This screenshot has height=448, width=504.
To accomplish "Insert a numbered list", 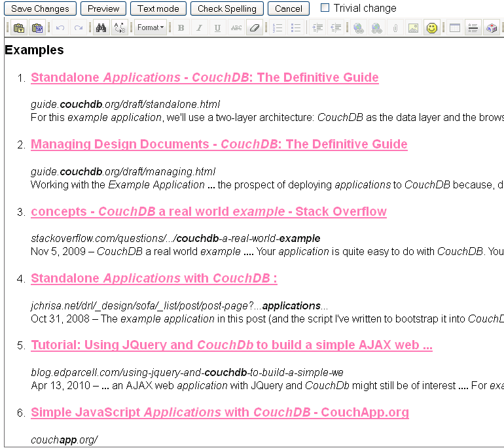I will pos(278,28).
